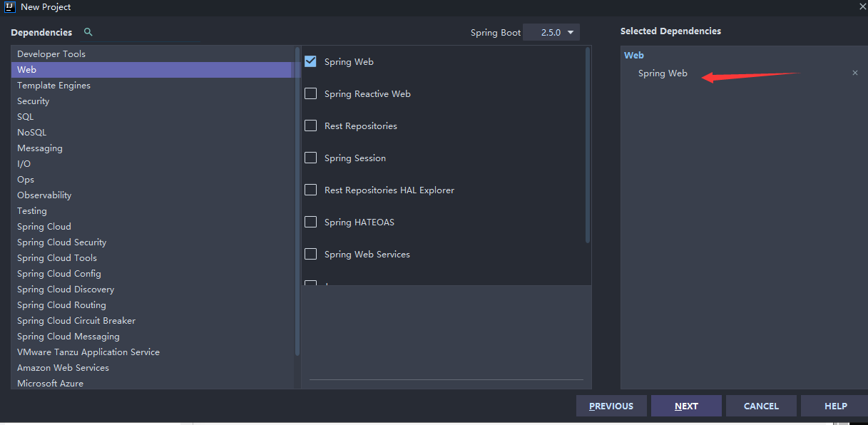Select Spring Cloud Routing category

click(151, 305)
